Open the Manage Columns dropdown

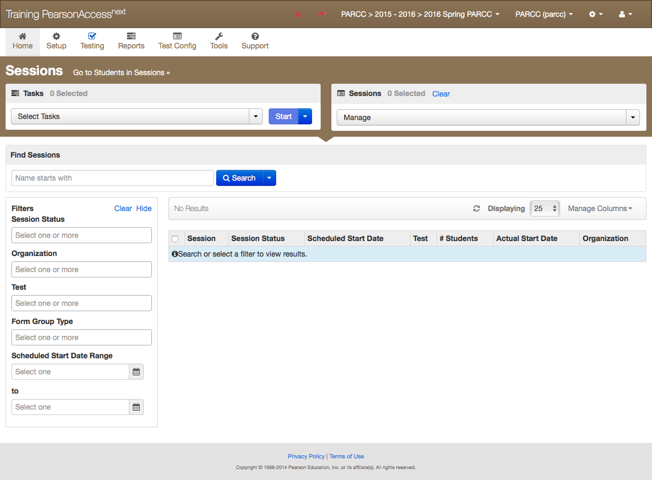[600, 209]
